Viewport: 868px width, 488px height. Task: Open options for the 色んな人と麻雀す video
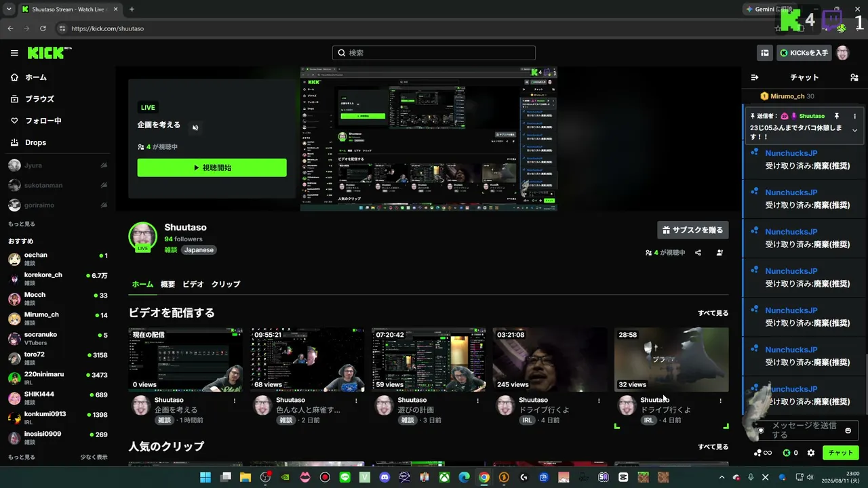[356, 401]
